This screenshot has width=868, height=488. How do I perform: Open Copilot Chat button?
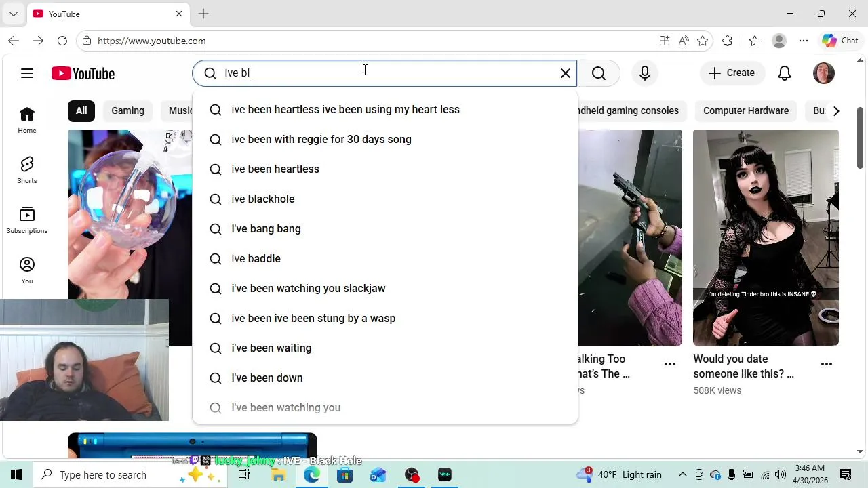pyautogui.click(x=840, y=41)
